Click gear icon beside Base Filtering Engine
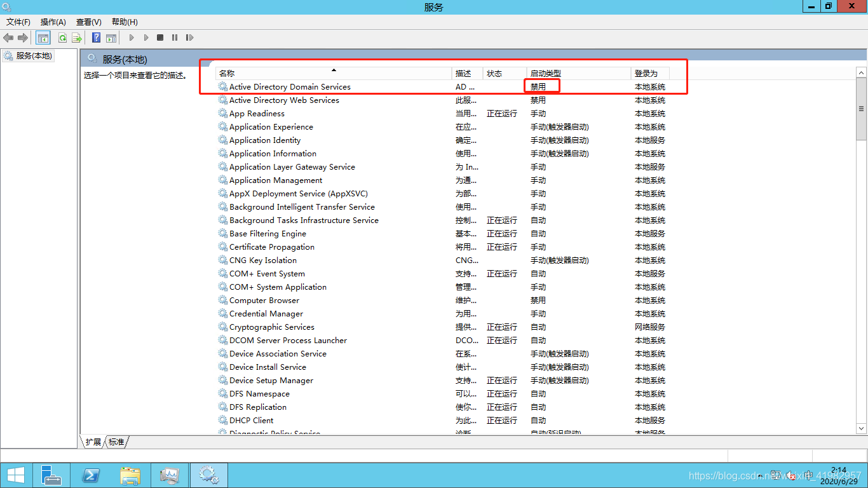The image size is (868, 488). click(223, 234)
